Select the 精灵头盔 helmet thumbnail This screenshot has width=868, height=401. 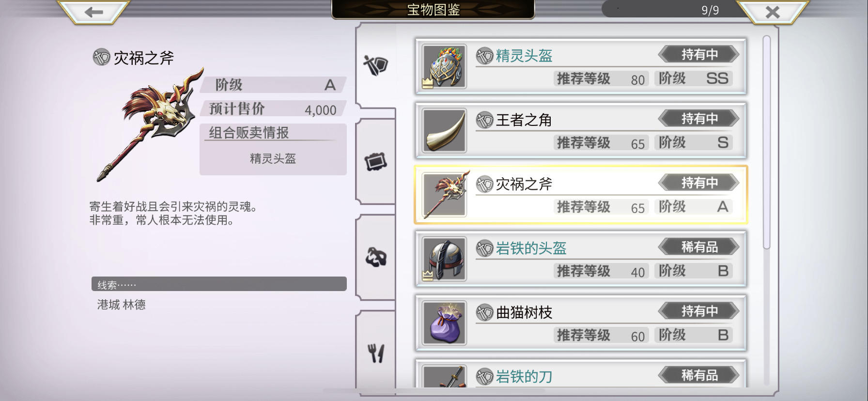coord(444,67)
